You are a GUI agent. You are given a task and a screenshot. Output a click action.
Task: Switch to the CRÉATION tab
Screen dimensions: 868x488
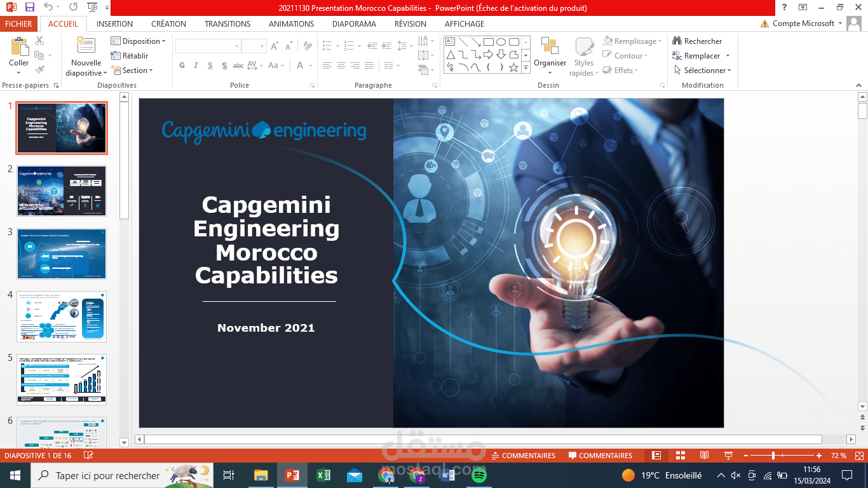tap(168, 24)
